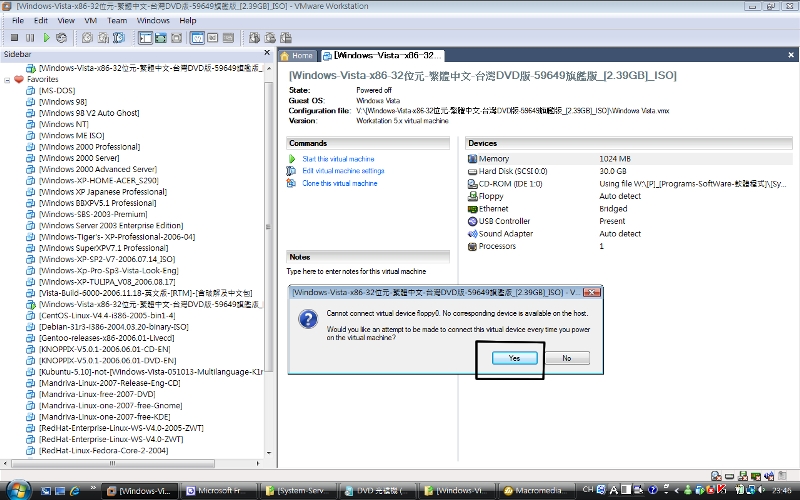Close the current VM tab with the X

tap(791, 55)
